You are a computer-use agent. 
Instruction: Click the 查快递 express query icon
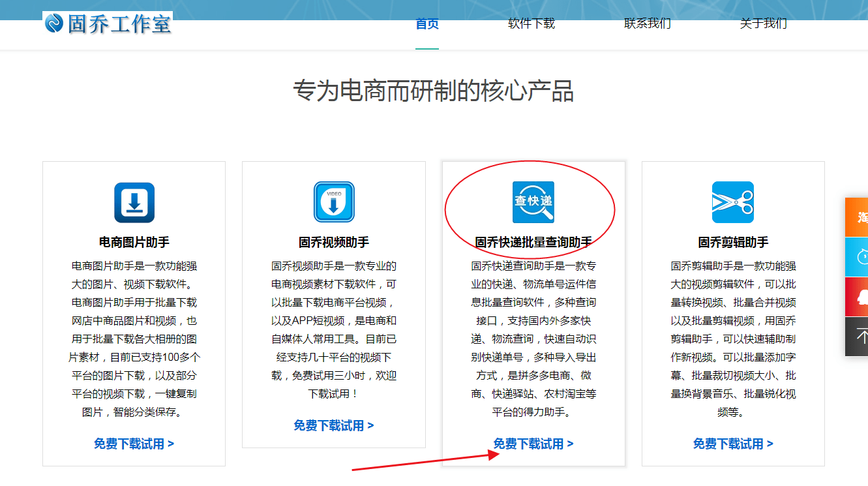(533, 202)
